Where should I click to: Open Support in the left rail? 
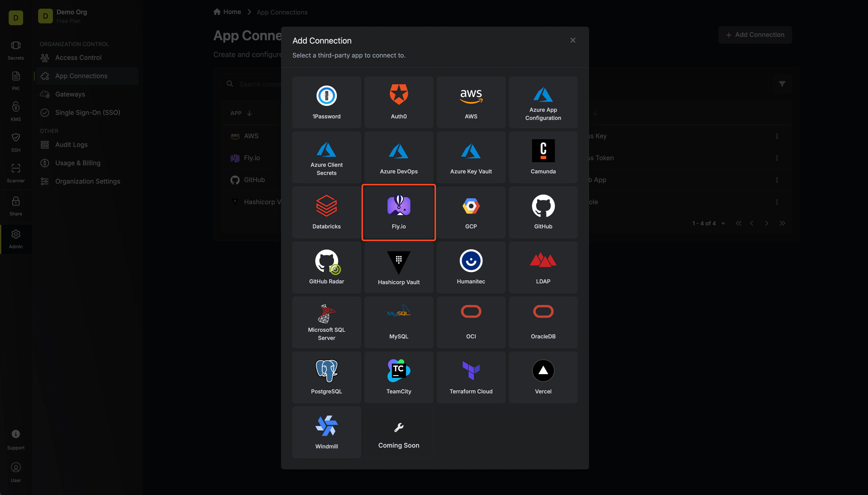[x=16, y=440]
